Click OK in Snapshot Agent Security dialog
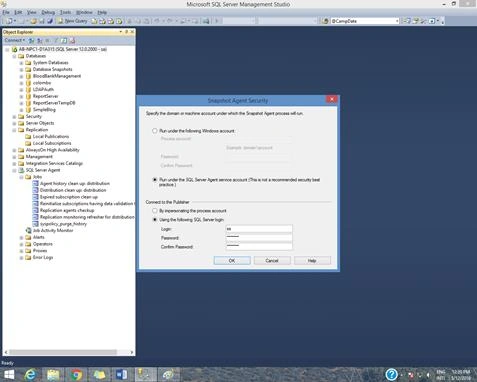Screen dimensions: 477x382 (x=232, y=260)
